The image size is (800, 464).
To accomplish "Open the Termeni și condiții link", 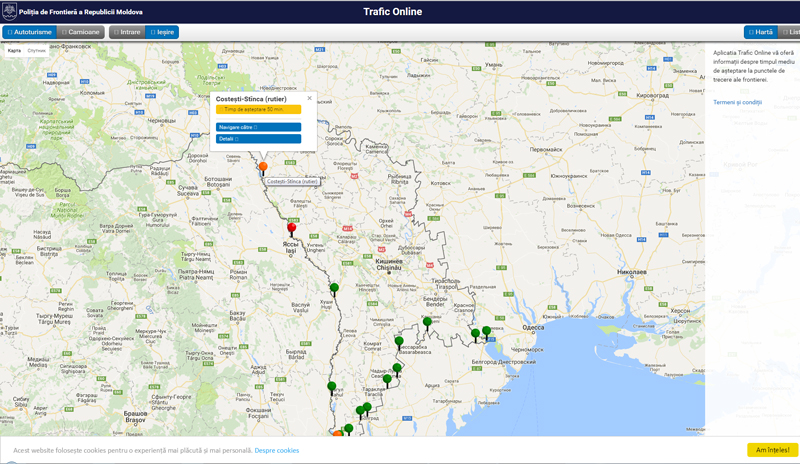I will (737, 102).
